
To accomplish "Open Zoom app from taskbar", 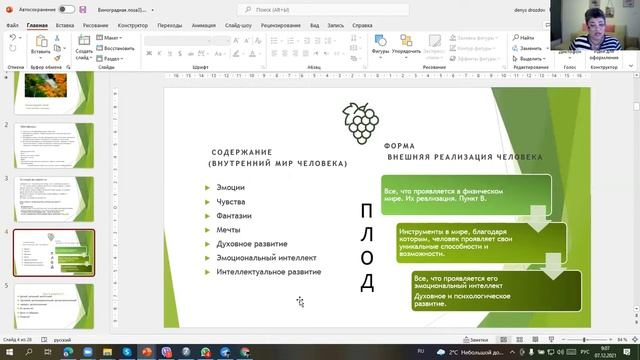I will tap(88, 352).
